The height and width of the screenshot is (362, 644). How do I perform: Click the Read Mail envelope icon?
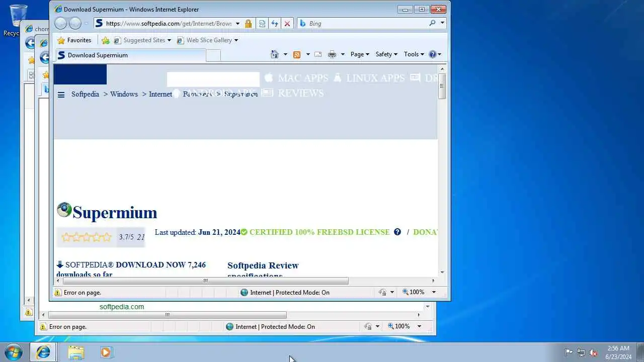pyautogui.click(x=318, y=54)
